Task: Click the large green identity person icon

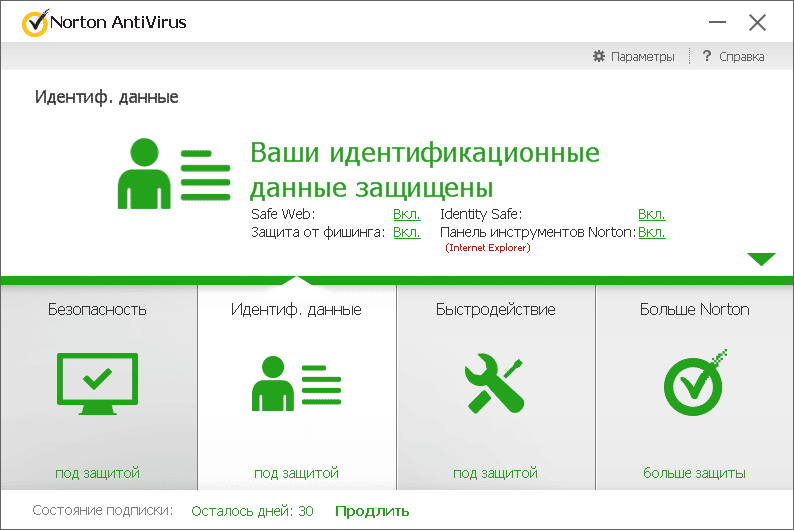Action: (x=174, y=173)
